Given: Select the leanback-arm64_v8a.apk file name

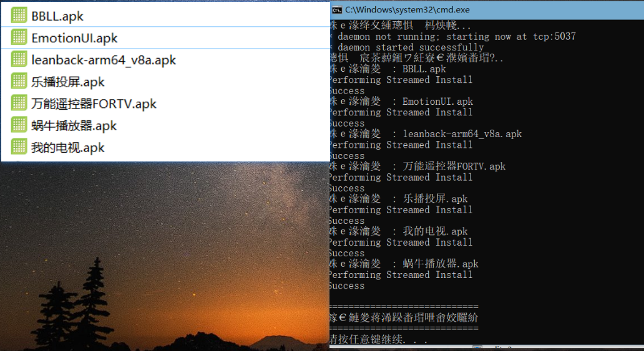Looking at the screenshot, I should (x=104, y=60).
